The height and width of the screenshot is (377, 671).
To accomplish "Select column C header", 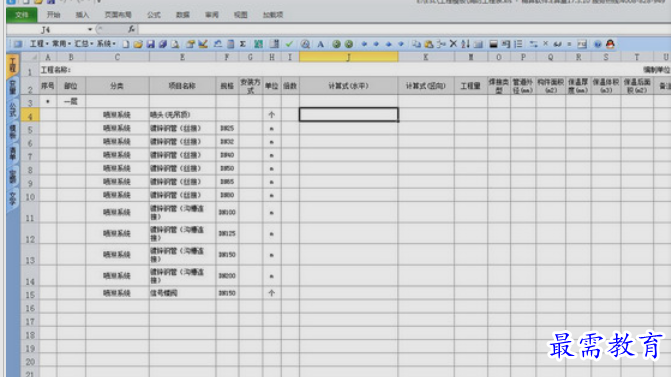I will pyautogui.click(x=117, y=57).
